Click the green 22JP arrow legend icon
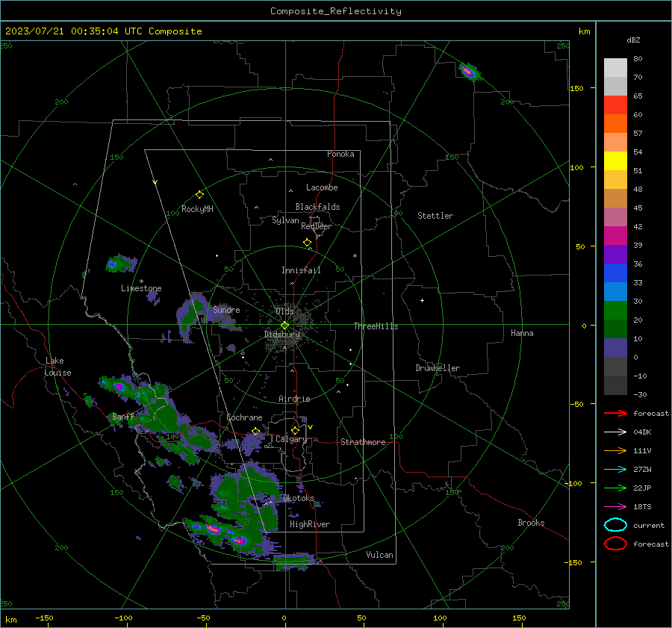The image size is (672, 628). click(615, 488)
